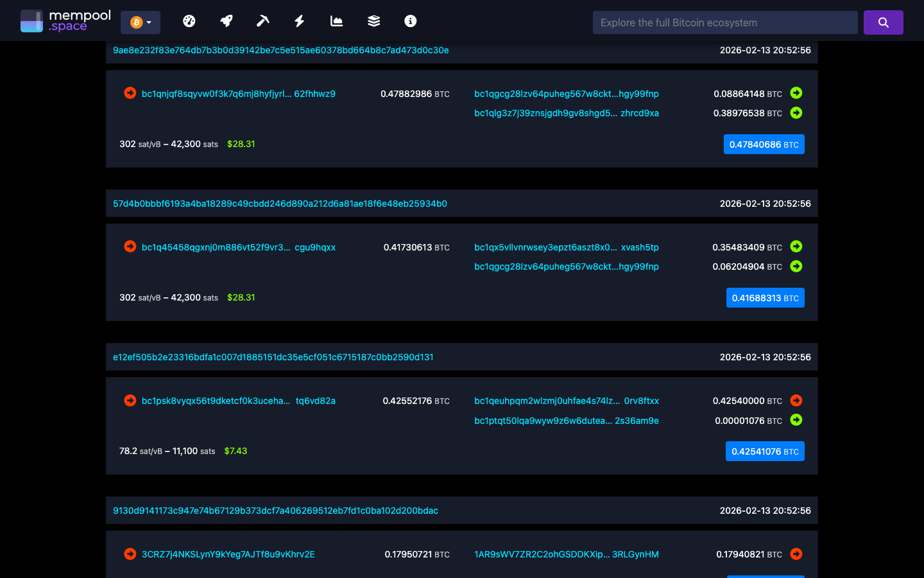Open transaction 9ae8e232f83e764db7b3b0d39142be7c5e515ae6
Viewport: 924px width, 578px height.
280,50
